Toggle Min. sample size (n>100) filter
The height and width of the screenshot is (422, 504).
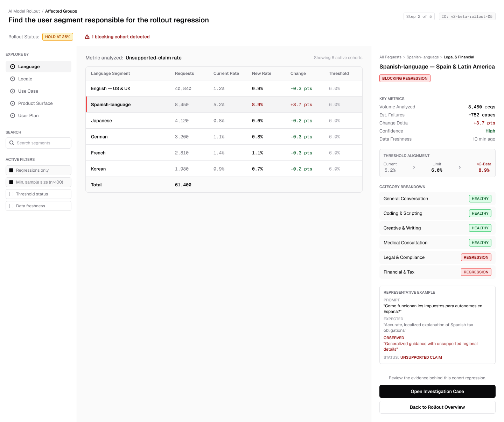point(38,182)
